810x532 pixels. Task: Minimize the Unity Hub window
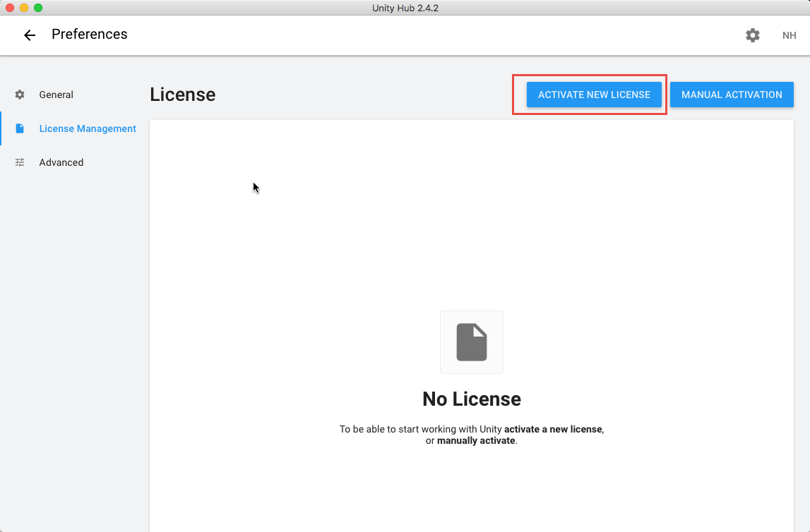coord(24,8)
